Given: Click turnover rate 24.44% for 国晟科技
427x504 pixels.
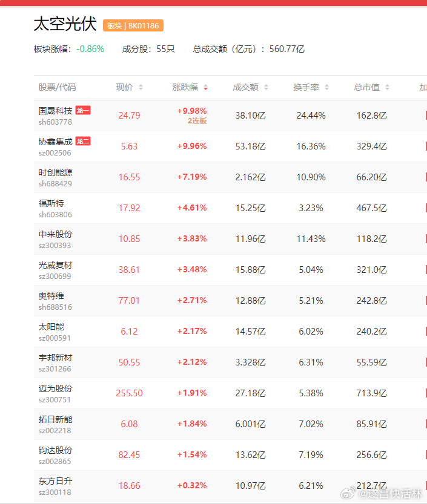Looking at the screenshot, I should [x=311, y=116].
